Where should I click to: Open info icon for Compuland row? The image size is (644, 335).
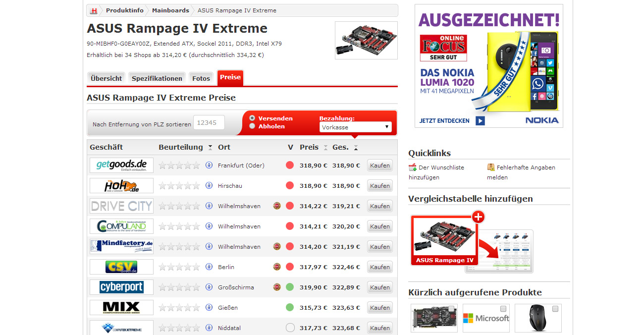coord(209,226)
